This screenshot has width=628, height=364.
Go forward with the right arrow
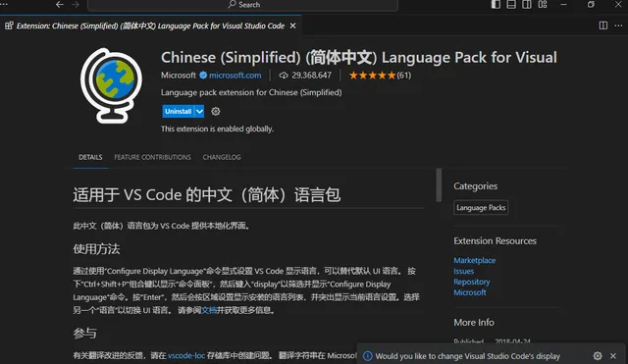coord(76,4)
